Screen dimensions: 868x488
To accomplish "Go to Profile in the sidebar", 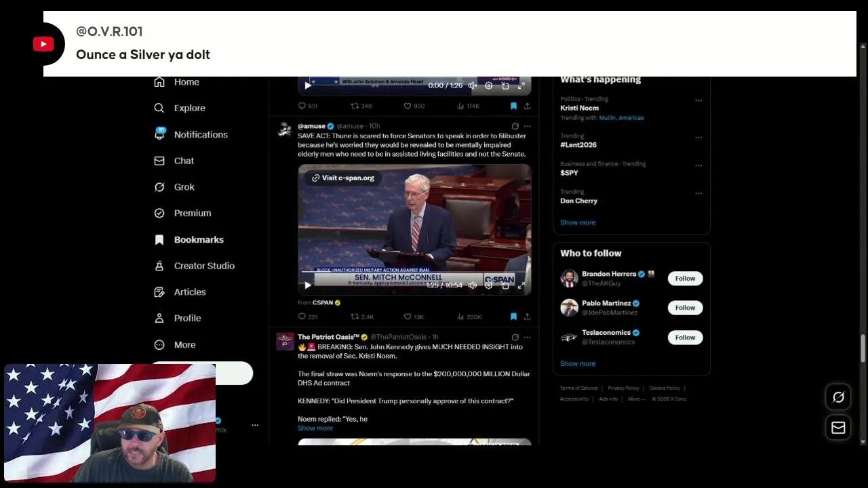I will tap(177, 318).
